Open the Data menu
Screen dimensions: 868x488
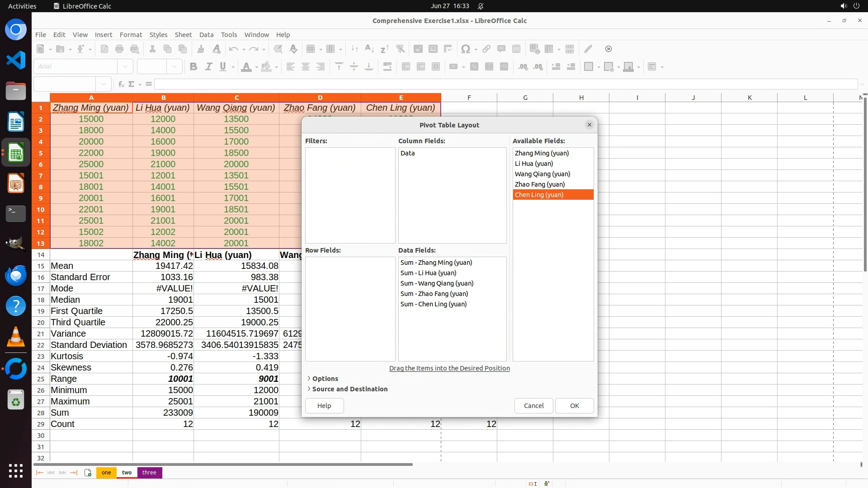pos(206,35)
